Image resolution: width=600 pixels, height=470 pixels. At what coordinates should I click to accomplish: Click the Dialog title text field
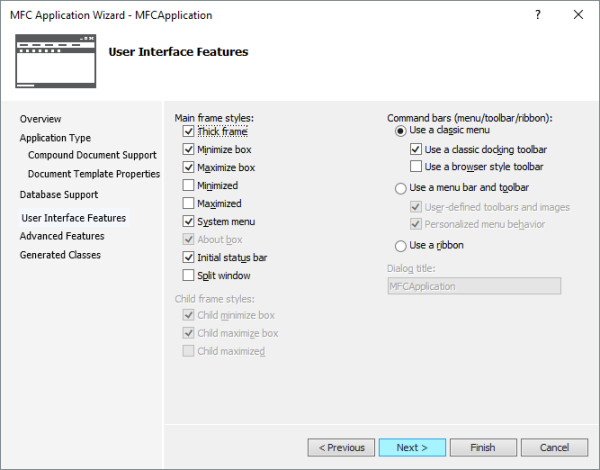pyautogui.click(x=474, y=286)
